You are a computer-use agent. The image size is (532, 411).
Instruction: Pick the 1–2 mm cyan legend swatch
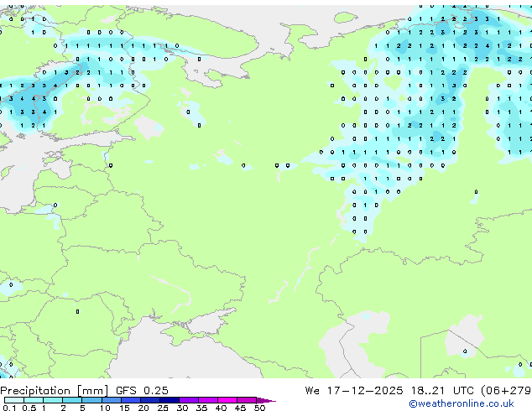pos(53,400)
